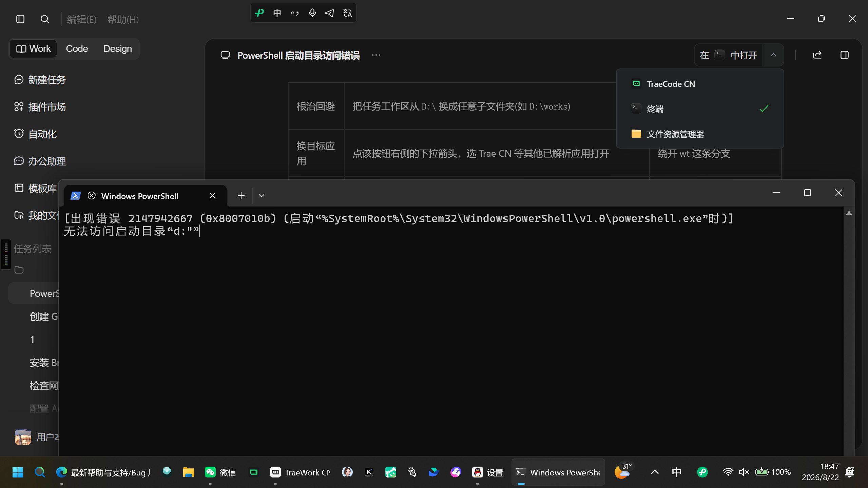The height and width of the screenshot is (488, 868).
Task: Toggle the right side panel icon
Action: (x=845, y=55)
